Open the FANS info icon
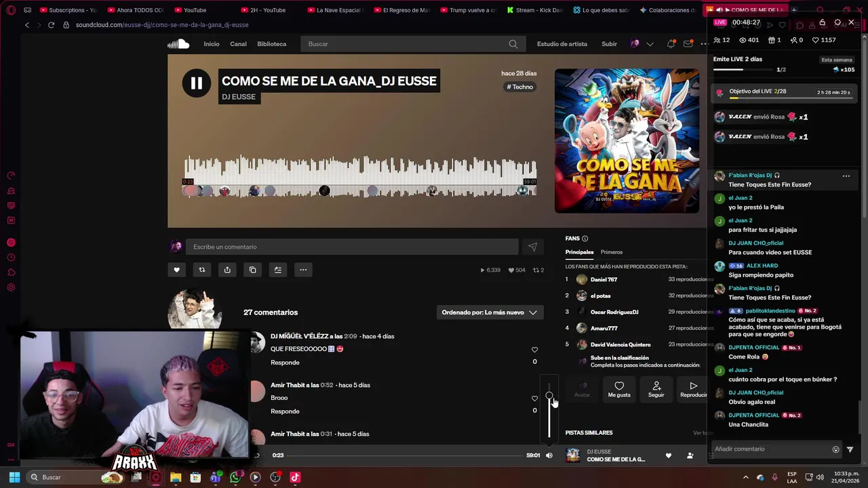This screenshot has width=868, height=488. pyautogui.click(x=585, y=239)
